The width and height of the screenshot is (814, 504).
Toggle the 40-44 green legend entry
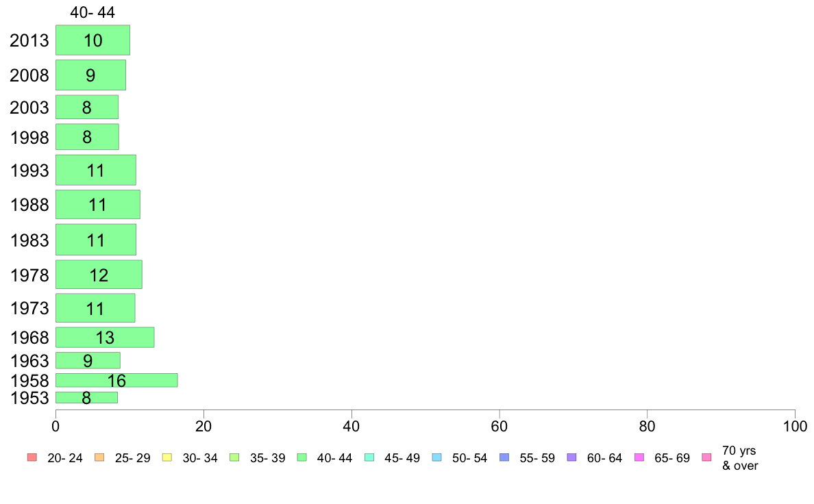click(x=325, y=458)
